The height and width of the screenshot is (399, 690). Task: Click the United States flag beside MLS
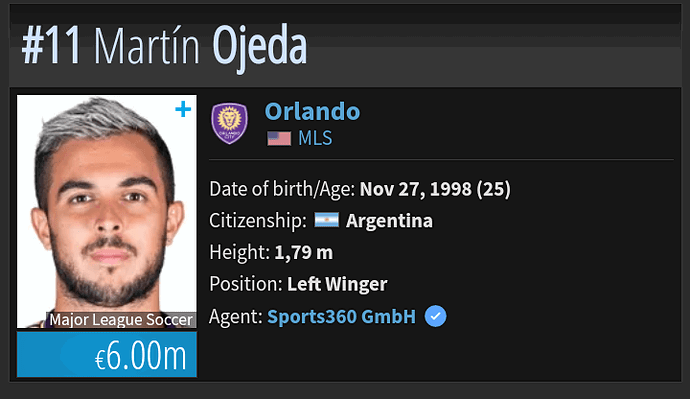(279, 139)
